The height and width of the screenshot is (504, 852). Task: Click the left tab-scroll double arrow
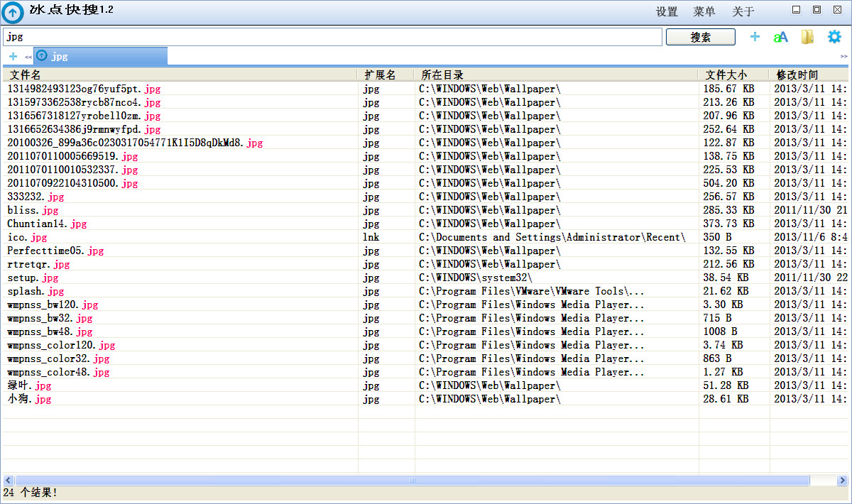point(28,57)
